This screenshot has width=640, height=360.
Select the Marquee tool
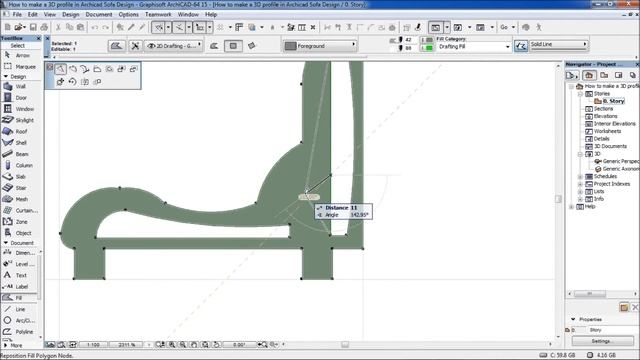point(20,66)
